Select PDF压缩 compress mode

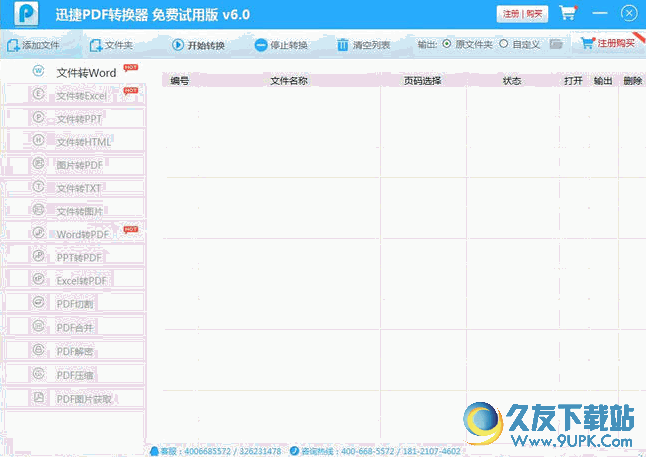point(74,375)
